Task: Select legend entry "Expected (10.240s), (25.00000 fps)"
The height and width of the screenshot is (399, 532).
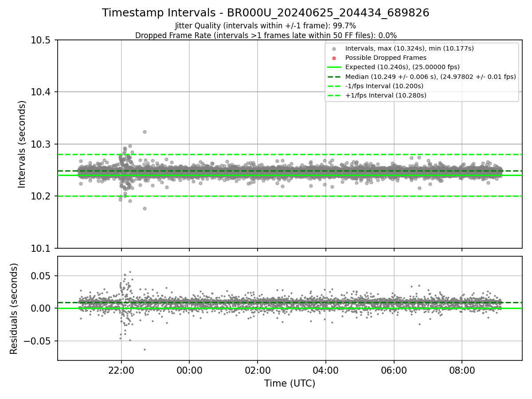Action: tap(403, 67)
